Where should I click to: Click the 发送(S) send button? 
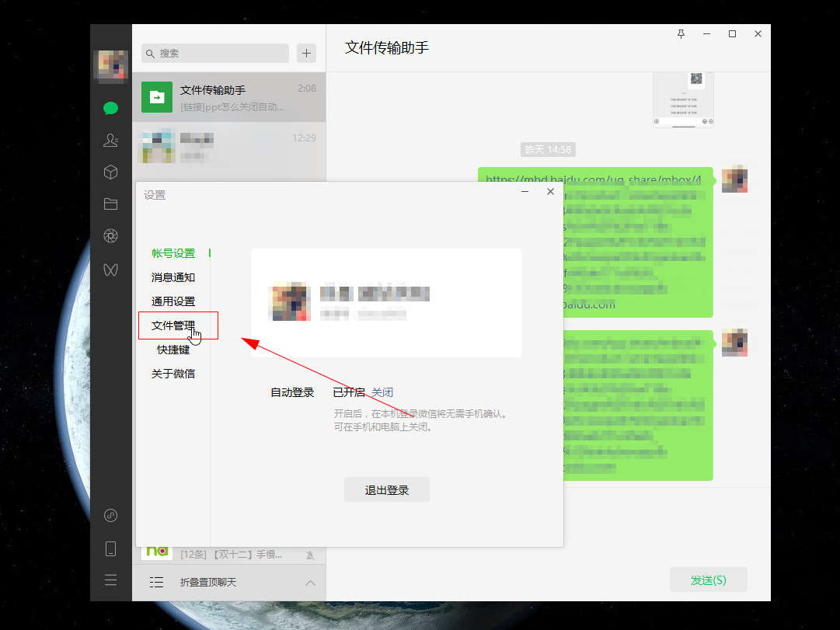tap(708, 580)
